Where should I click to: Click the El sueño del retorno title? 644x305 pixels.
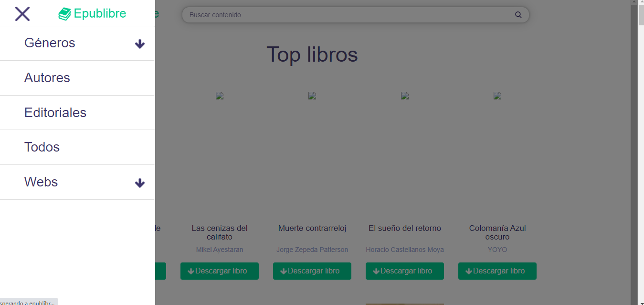405,229
